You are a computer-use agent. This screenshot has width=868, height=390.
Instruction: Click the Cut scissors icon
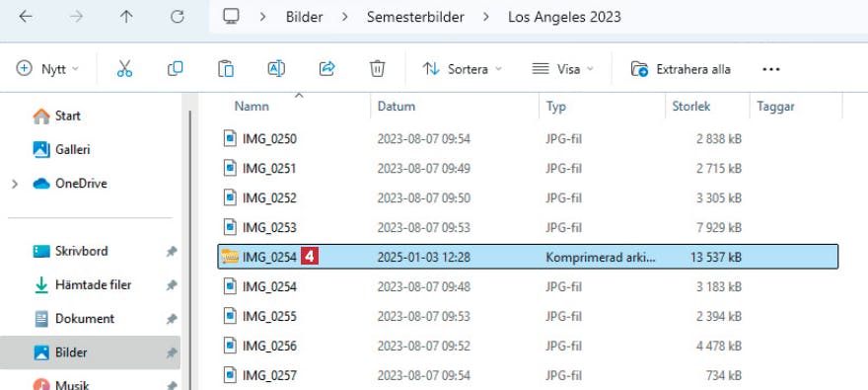(125, 69)
